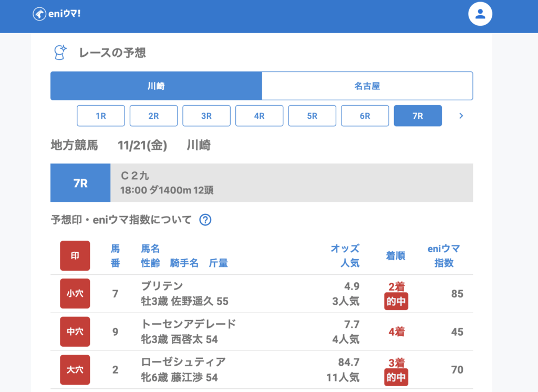Select the 川崎 racecourse tab
This screenshot has height=392, width=538.
pyautogui.click(x=156, y=86)
